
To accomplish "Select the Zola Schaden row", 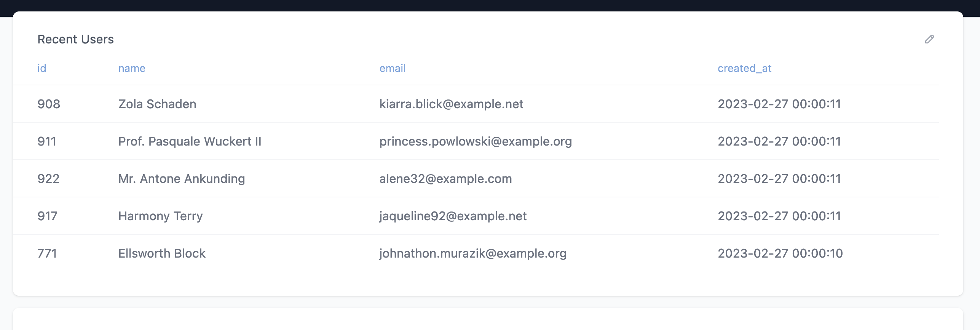I will 476,104.
